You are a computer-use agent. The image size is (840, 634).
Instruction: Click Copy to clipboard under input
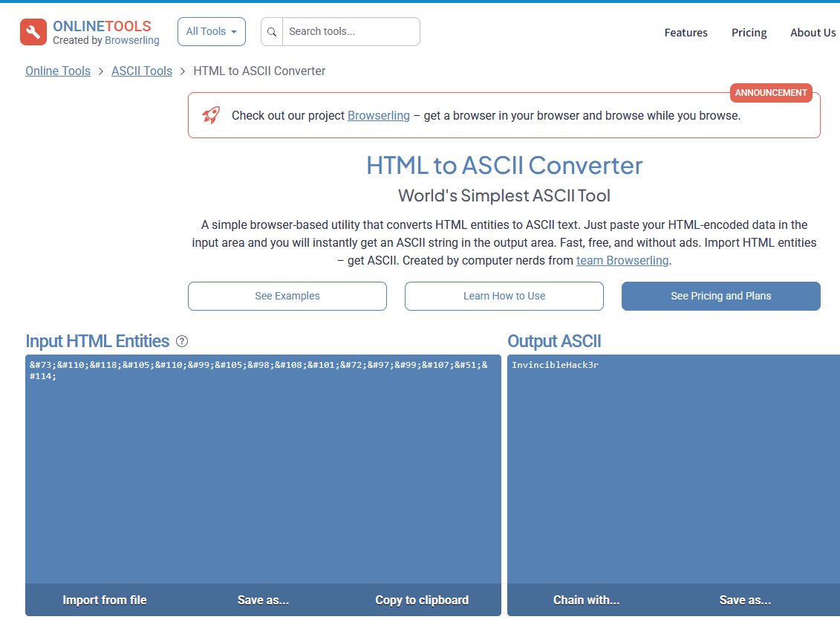(422, 601)
